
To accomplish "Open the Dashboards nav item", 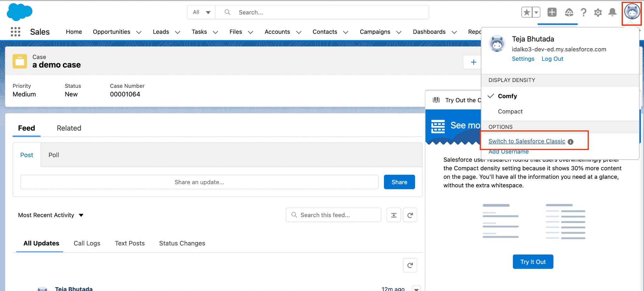I will (429, 32).
